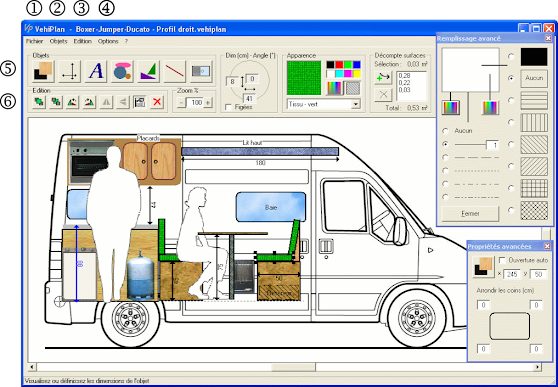Select the rectangle object tool
This screenshot has width=558, height=387.
(43, 71)
